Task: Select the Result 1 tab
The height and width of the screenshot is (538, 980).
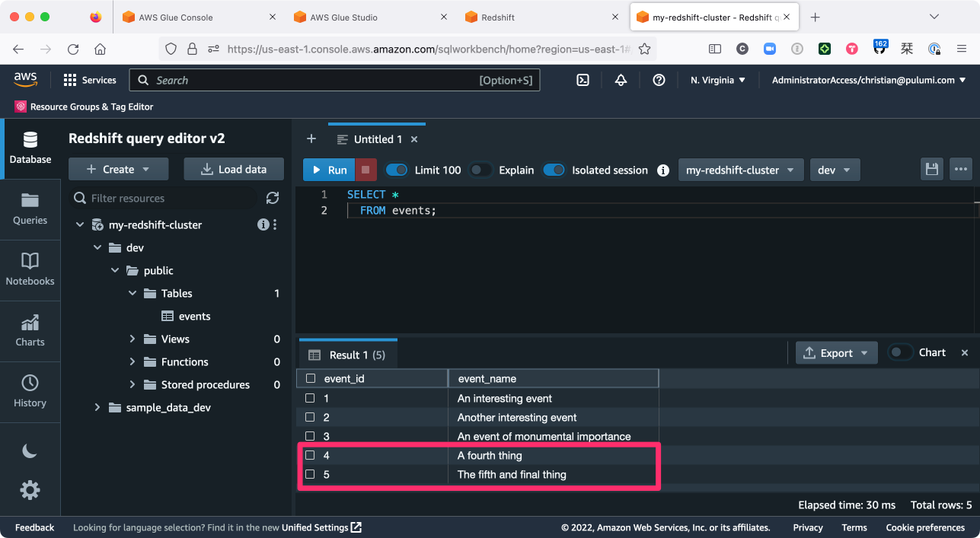Action: (347, 355)
